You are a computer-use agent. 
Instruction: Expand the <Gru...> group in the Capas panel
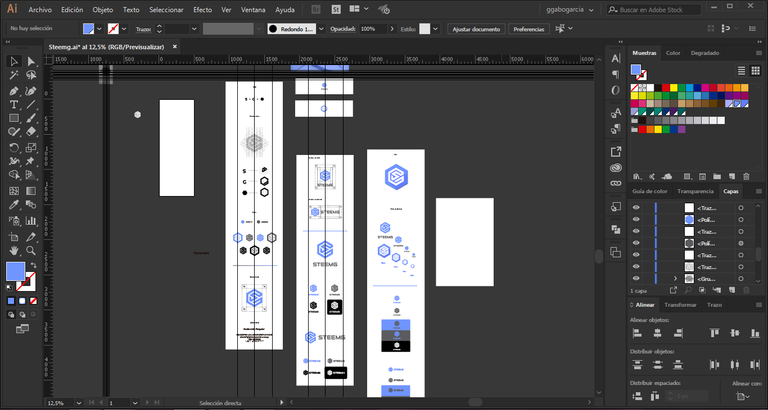(675, 279)
